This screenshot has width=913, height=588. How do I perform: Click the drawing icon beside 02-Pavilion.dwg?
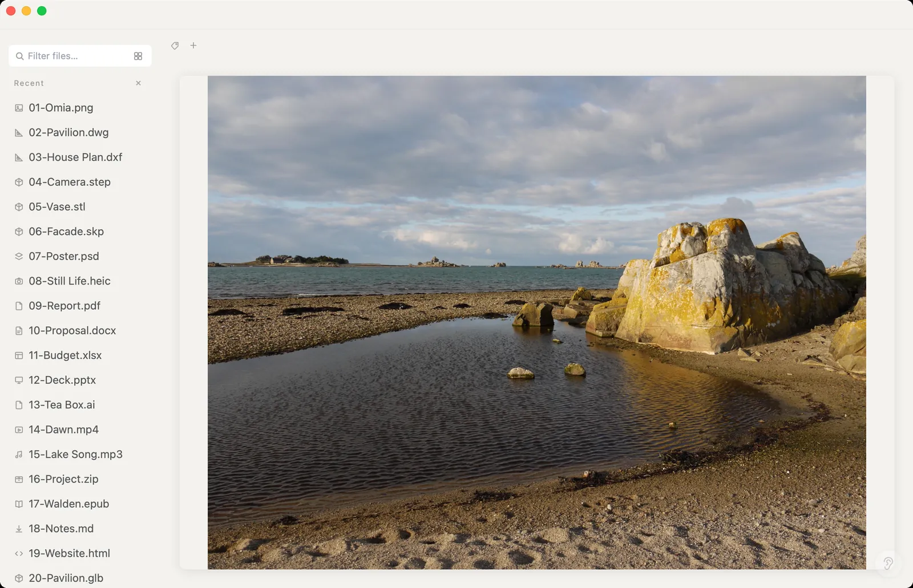(19, 133)
